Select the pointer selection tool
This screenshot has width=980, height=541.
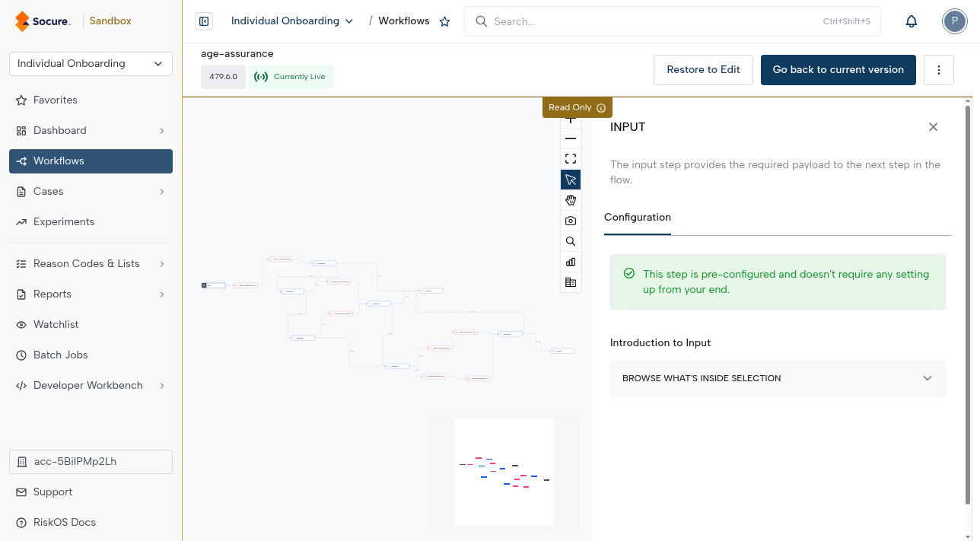point(571,180)
